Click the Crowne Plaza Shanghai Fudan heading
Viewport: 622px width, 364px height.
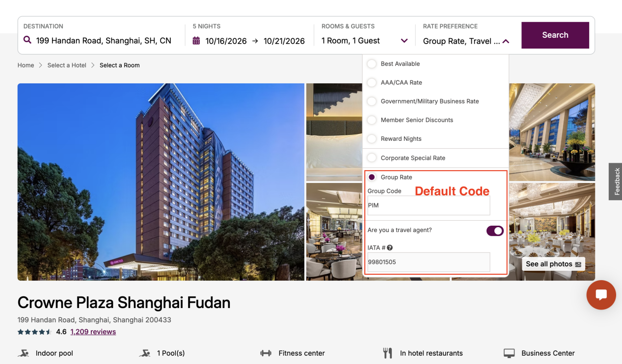[124, 303]
